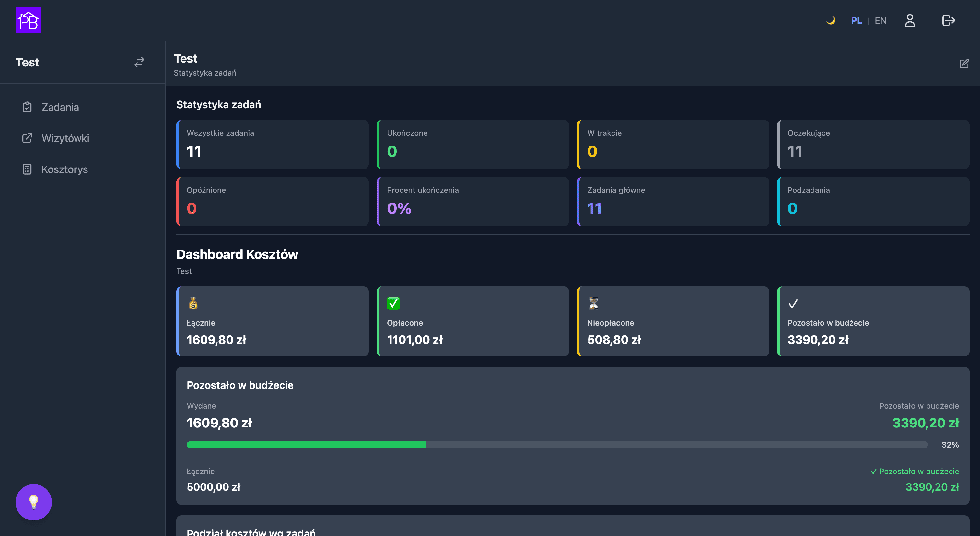Screen dimensions: 980x536
Task: Click the user profile icon in top bar
Action: [x=910, y=20]
